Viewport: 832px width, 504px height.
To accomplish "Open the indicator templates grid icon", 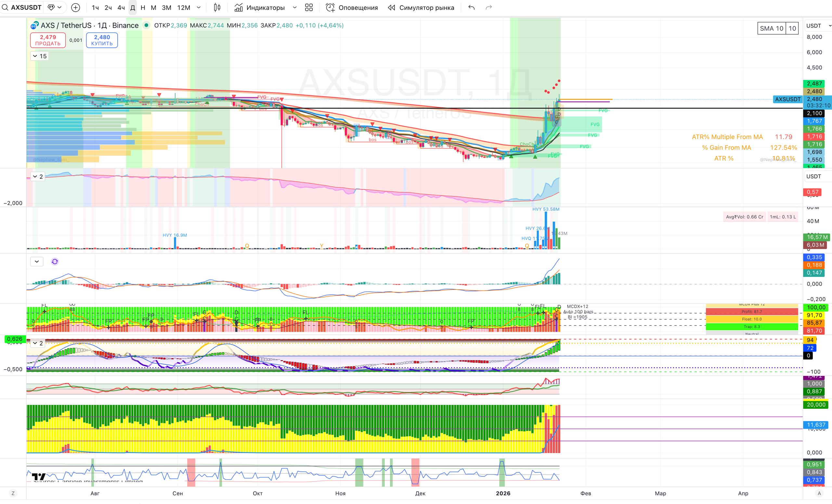I will pos(309,7).
